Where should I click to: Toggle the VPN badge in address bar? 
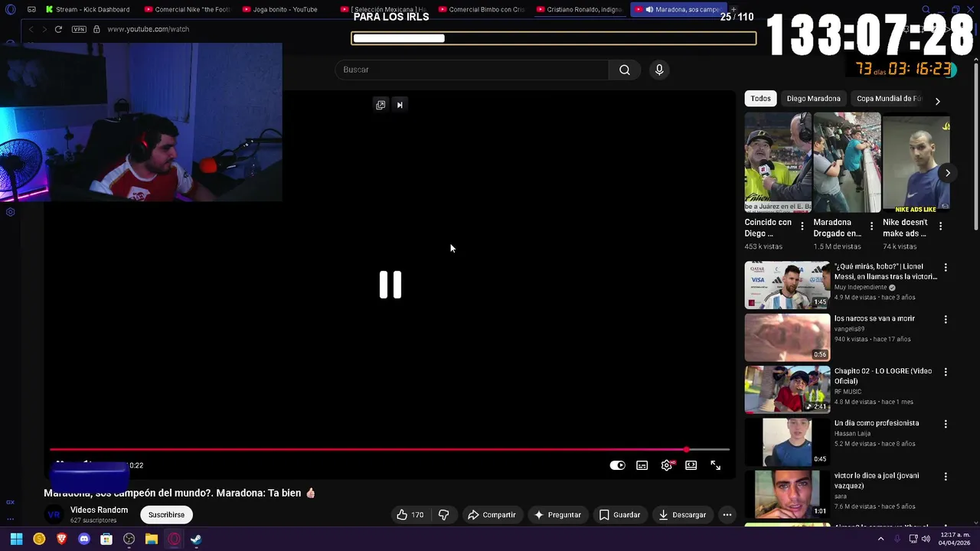click(x=79, y=29)
